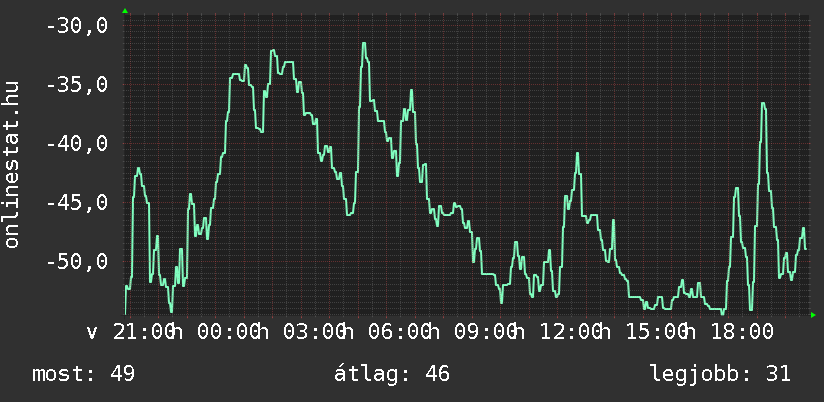Image resolution: width=824 pixels, height=402 pixels.
Task: Click the 'v 21:00' time label
Action: pos(129,332)
